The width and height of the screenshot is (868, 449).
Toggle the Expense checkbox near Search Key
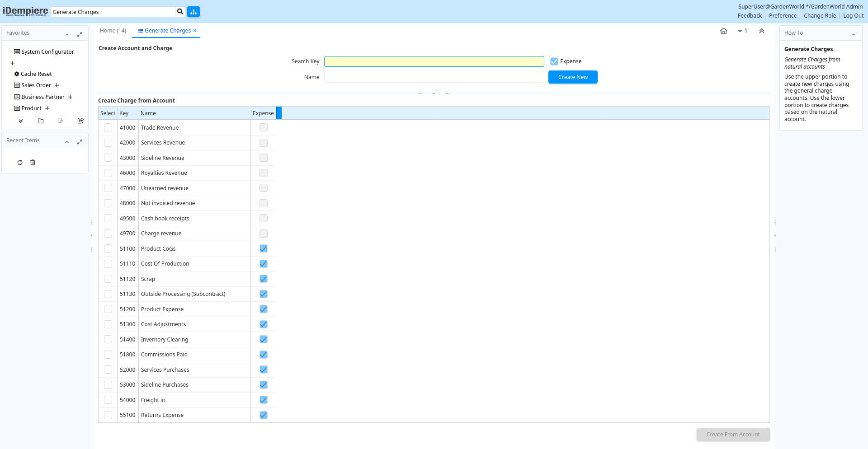coord(554,61)
